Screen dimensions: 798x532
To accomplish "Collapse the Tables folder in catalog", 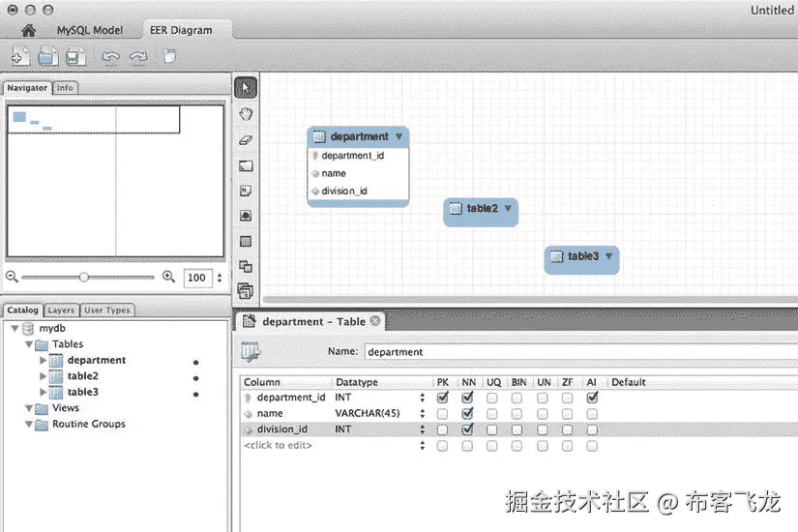I will pos(29,344).
